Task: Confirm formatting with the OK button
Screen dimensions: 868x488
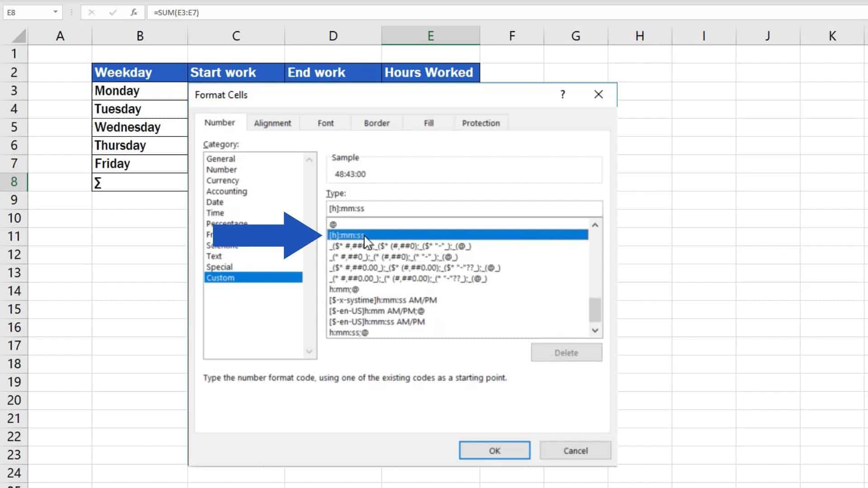Action: point(494,450)
